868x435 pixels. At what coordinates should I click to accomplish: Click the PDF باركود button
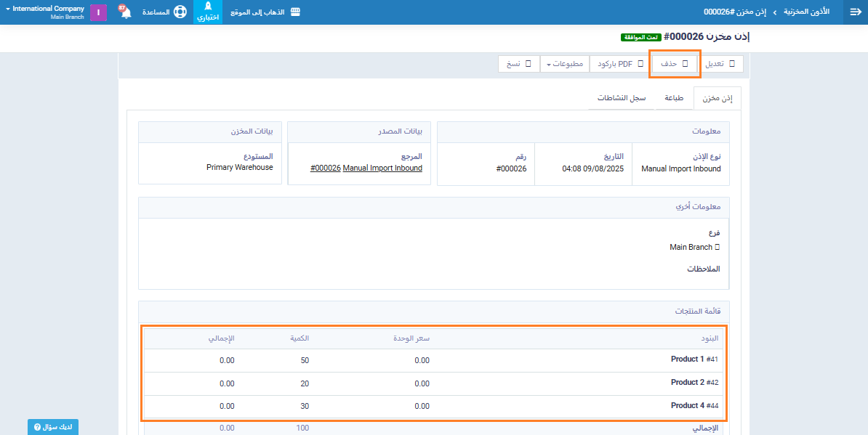click(620, 64)
